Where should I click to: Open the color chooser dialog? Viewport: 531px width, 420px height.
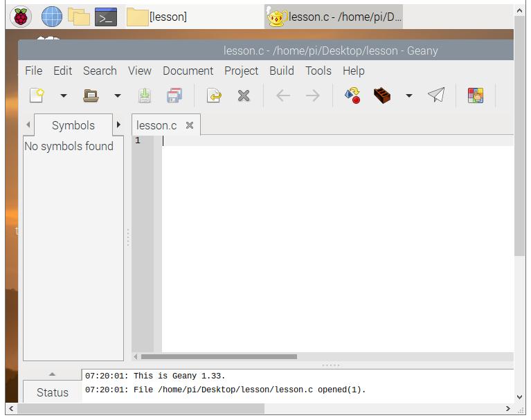click(x=476, y=95)
